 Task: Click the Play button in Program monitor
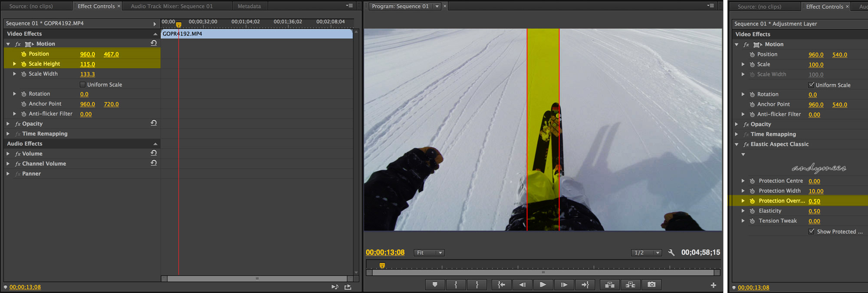pyautogui.click(x=543, y=285)
